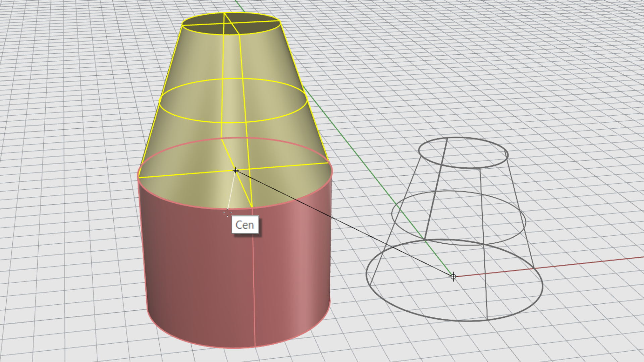
Task: Click the origin point marker on grid
Action: point(453,277)
